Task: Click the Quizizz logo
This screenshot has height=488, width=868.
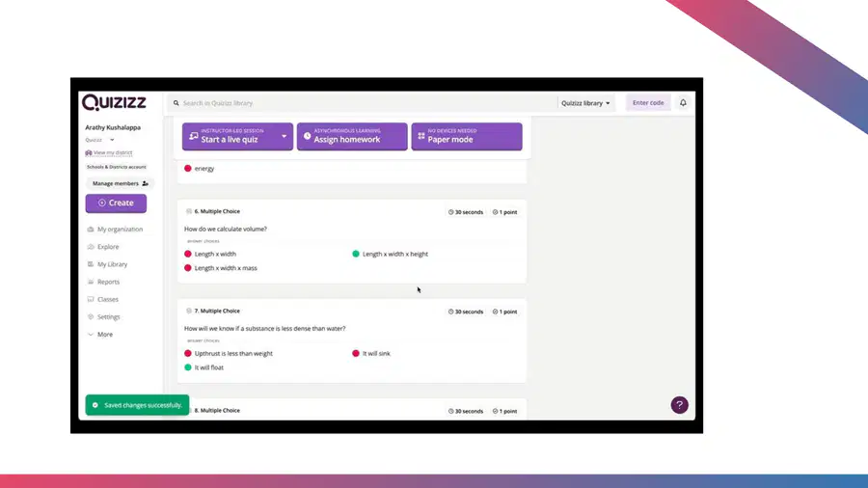Action: pyautogui.click(x=114, y=103)
